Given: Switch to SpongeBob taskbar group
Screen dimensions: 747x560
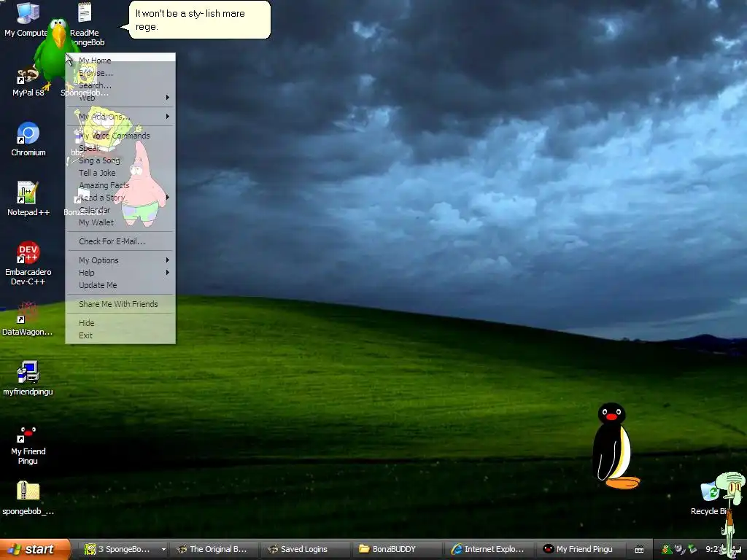Looking at the screenshot, I should point(119,549).
